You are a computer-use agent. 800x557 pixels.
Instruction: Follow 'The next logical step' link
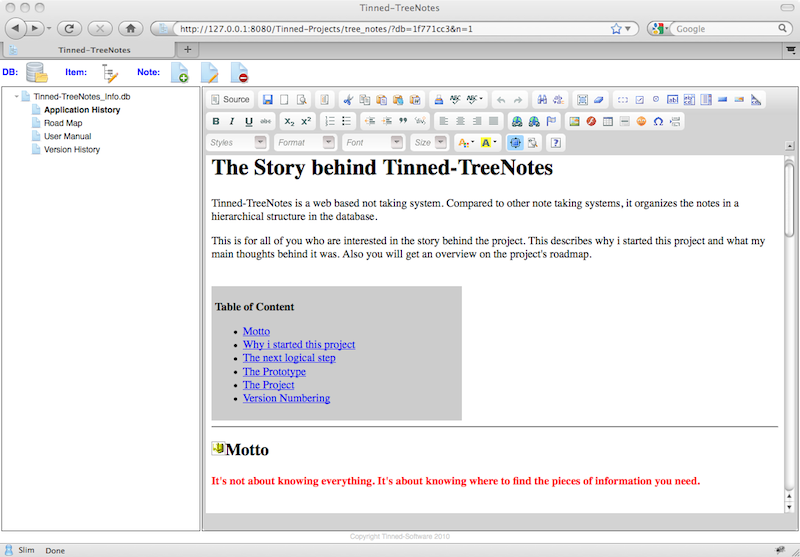pyautogui.click(x=289, y=358)
